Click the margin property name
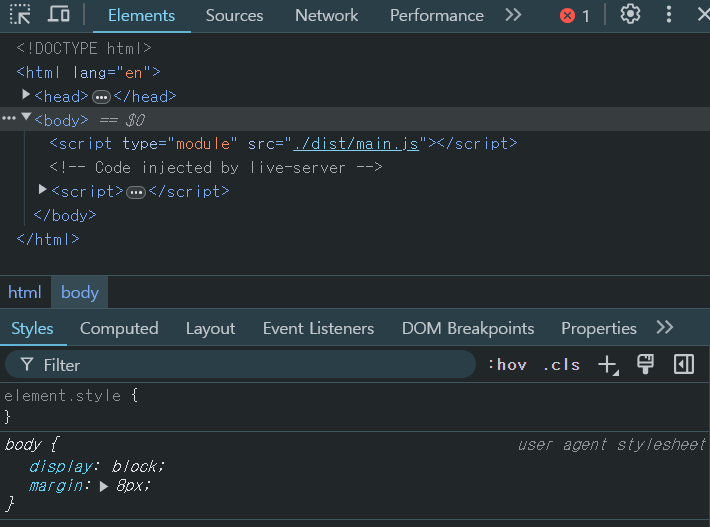The width and height of the screenshot is (710, 527). [x=56, y=486]
